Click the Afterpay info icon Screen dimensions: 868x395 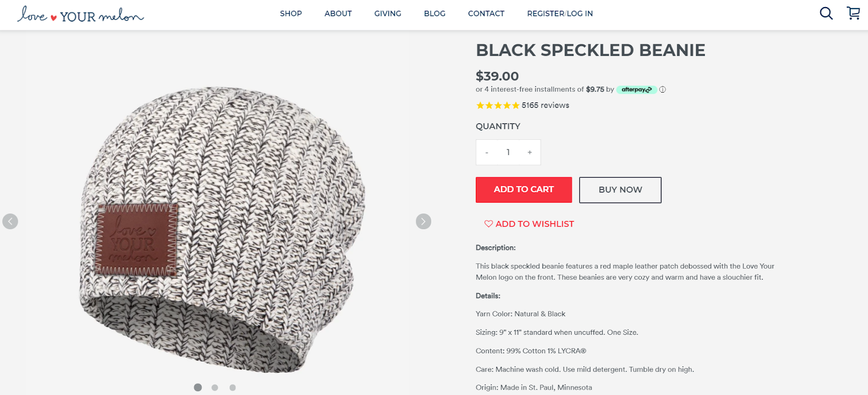(x=662, y=90)
